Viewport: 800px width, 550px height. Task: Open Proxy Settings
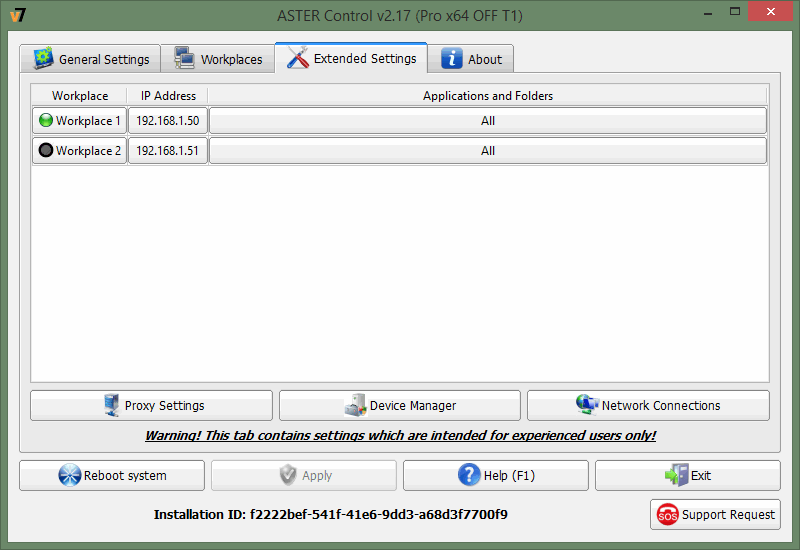[x=151, y=405]
